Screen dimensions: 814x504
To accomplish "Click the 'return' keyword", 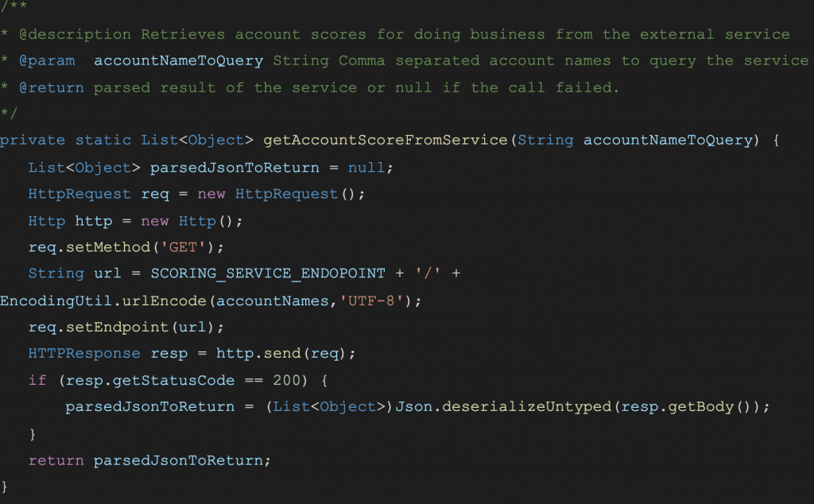I will tap(56, 460).
